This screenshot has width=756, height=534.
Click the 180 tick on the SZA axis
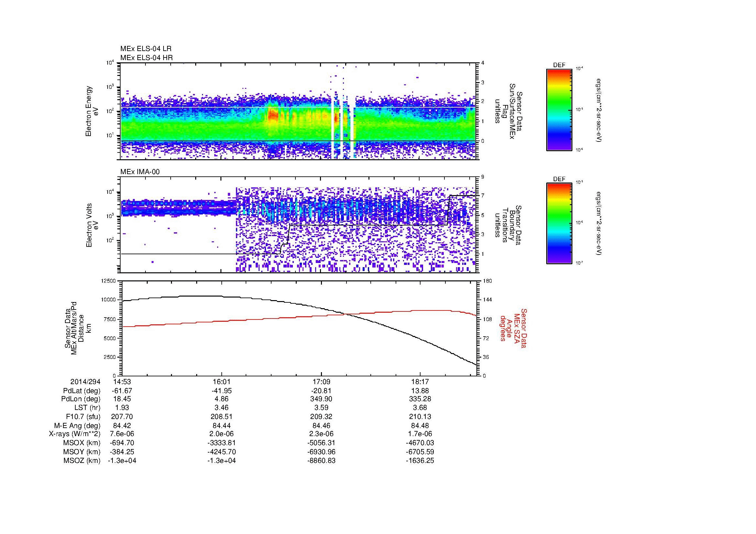(x=487, y=281)
